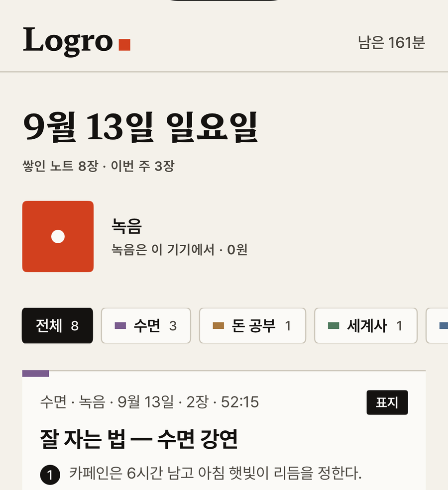The width and height of the screenshot is (448, 490).
Task: Click the 녹음 recording label
Action: [x=127, y=226]
